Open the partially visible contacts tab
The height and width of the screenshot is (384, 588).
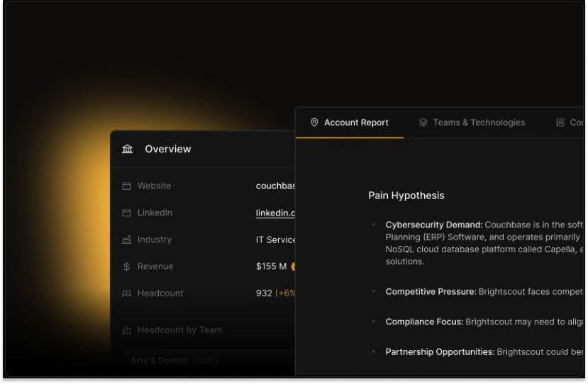tap(570, 123)
